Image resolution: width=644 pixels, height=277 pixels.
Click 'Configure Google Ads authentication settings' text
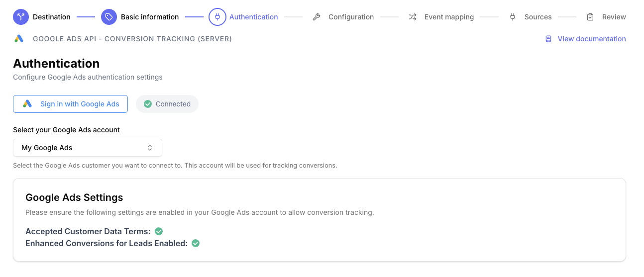(x=88, y=77)
